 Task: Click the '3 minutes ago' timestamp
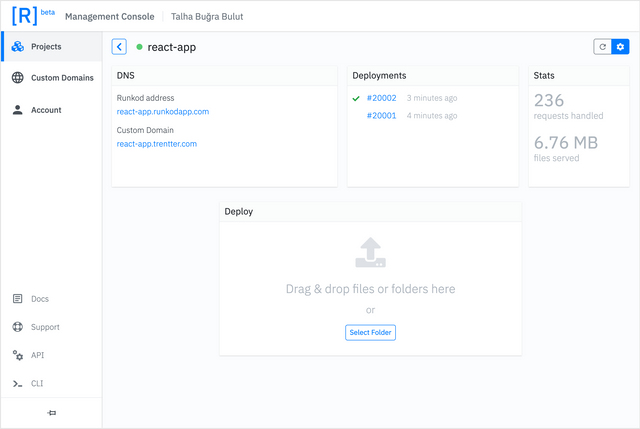tap(432, 98)
